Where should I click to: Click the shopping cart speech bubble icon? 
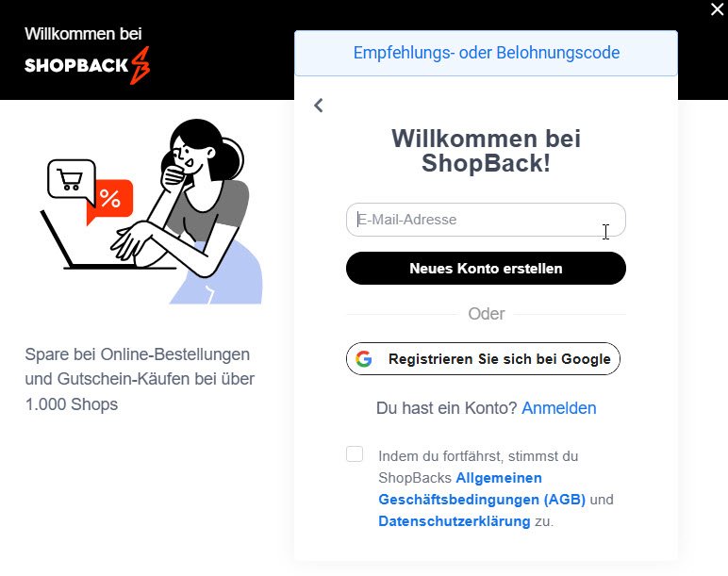pyautogui.click(x=71, y=179)
